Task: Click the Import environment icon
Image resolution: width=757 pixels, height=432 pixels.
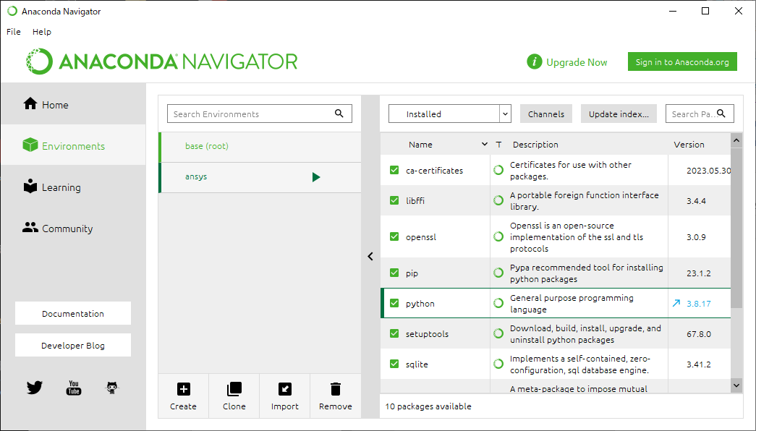Action: tap(285, 389)
